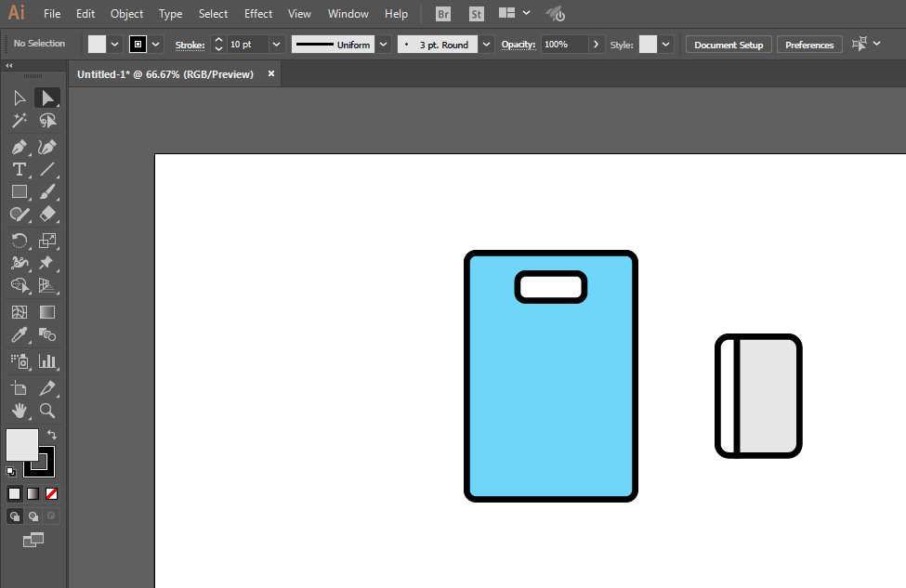Select the Type tool
This screenshot has width=906, height=588.
click(x=20, y=169)
